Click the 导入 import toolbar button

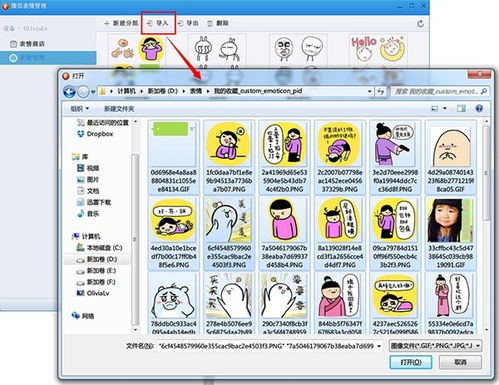tap(158, 23)
